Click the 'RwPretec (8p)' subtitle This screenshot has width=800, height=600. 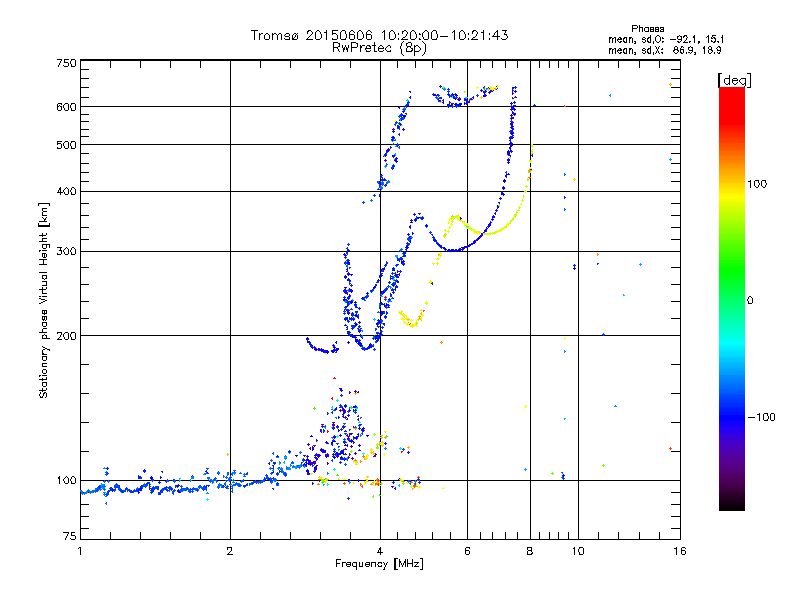pyautogui.click(x=379, y=48)
